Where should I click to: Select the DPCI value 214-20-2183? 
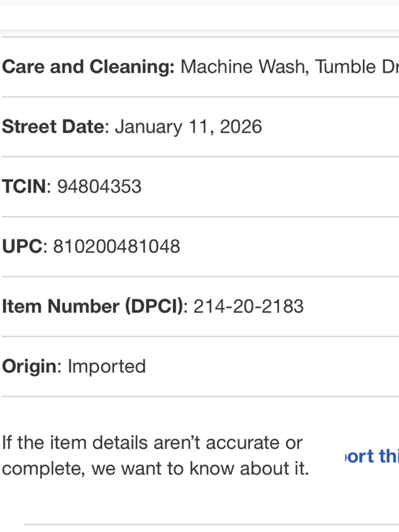pyautogui.click(x=248, y=306)
